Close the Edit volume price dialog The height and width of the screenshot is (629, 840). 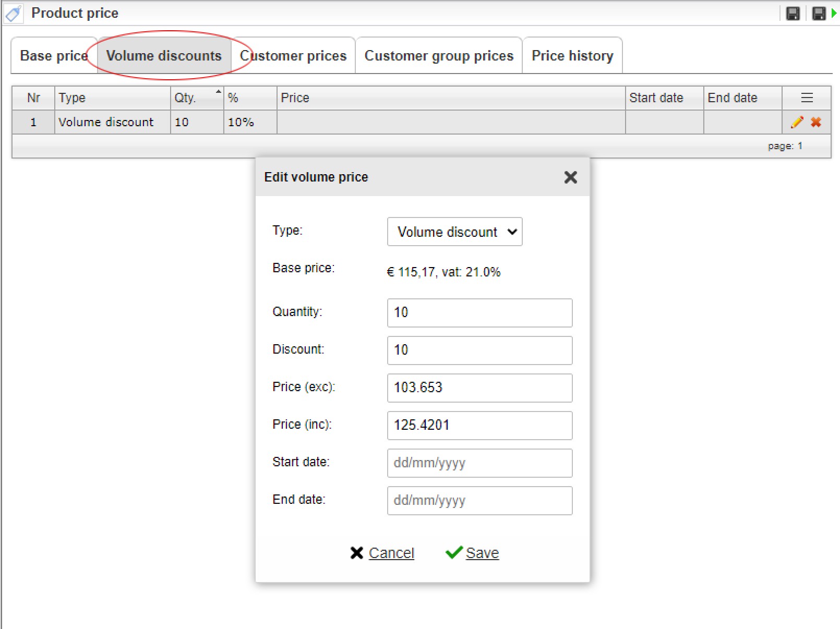(570, 177)
